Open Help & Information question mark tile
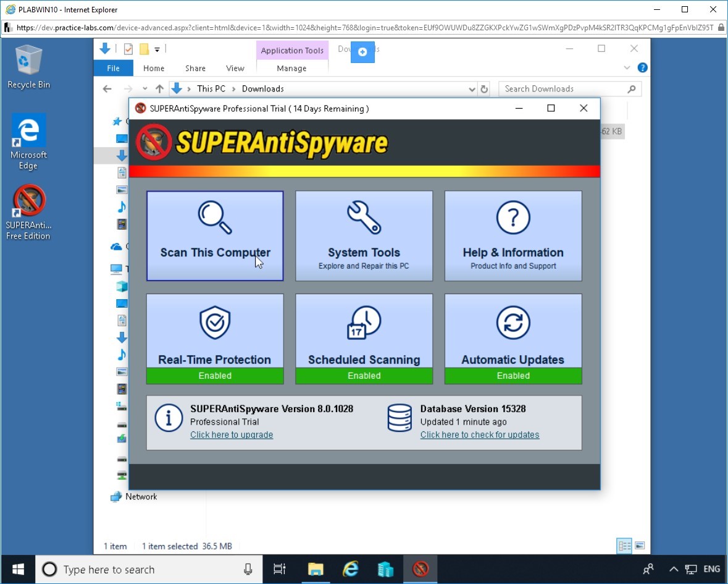The width and height of the screenshot is (728, 584). coord(513,235)
